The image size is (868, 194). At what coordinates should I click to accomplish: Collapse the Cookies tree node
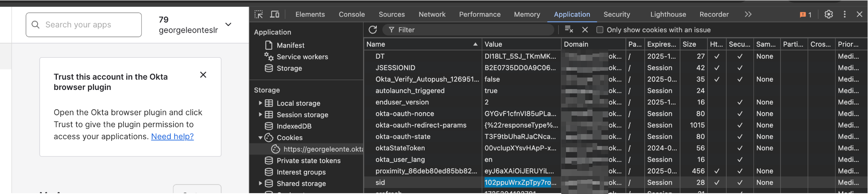click(260, 137)
